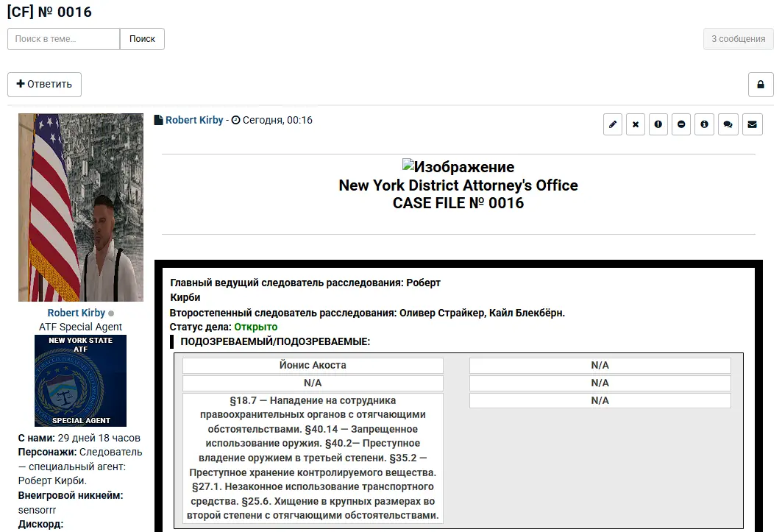
Task: Click the pencil edit post icon
Action: [613, 124]
